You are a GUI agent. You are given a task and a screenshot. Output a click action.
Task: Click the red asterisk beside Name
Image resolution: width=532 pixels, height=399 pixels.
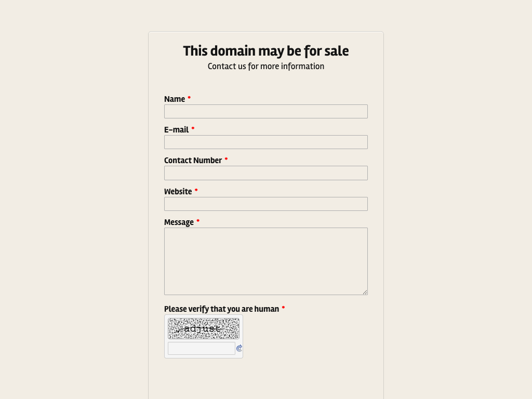[189, 98]
